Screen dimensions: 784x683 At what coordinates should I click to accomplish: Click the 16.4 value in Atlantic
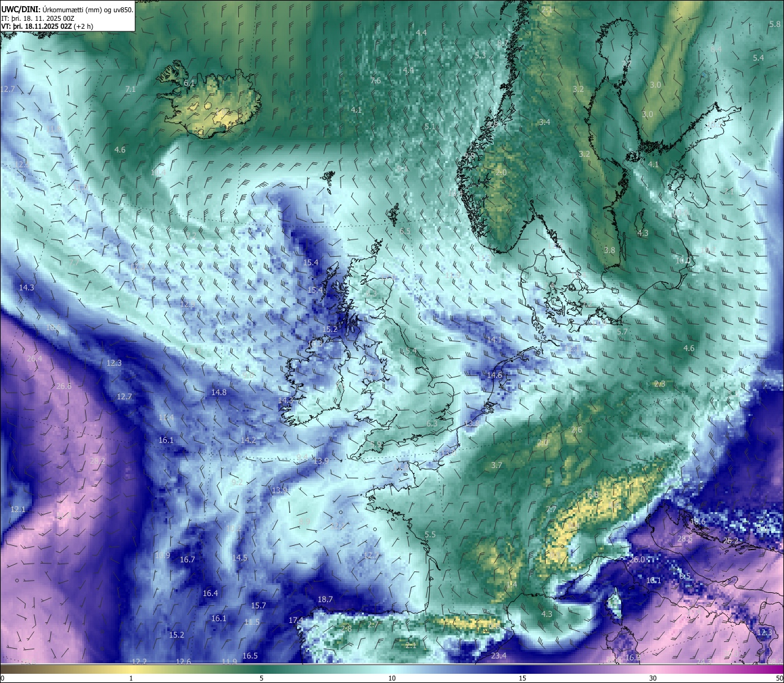tap(210, 593)
